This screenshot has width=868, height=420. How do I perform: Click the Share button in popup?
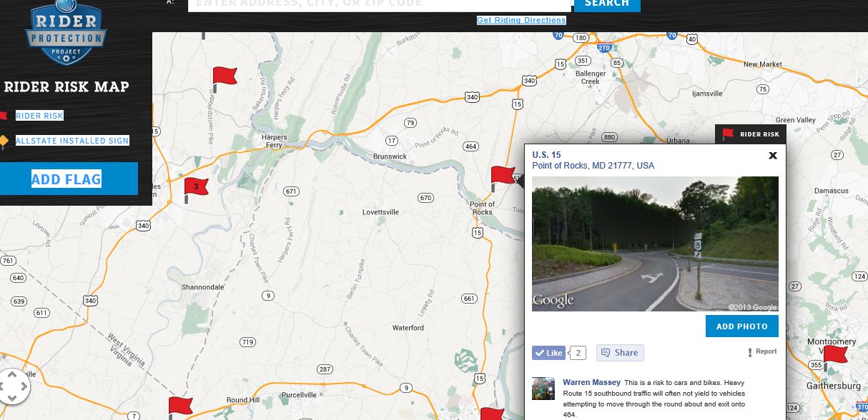(620, 353)
